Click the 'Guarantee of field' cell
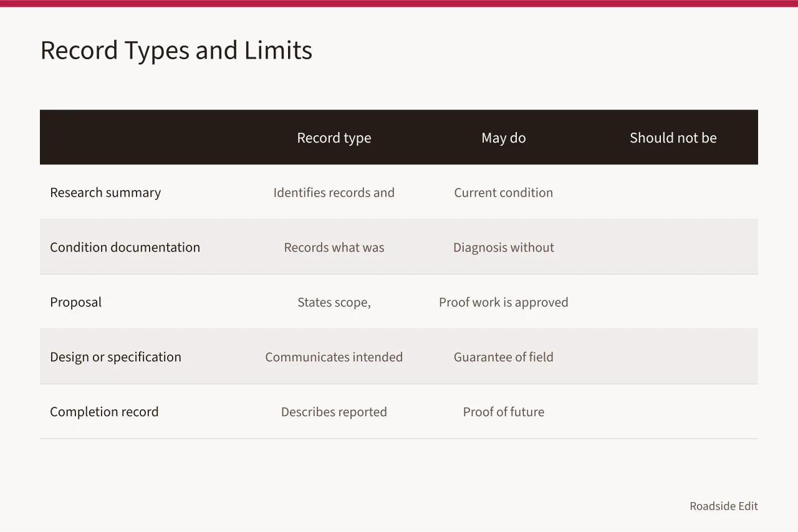The width and height of the screenshot is (798, 532). click(x=504, y=357)
